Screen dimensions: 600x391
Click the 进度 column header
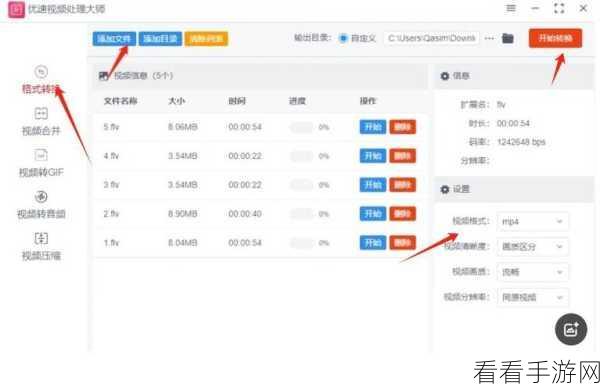tap(297, 101)
